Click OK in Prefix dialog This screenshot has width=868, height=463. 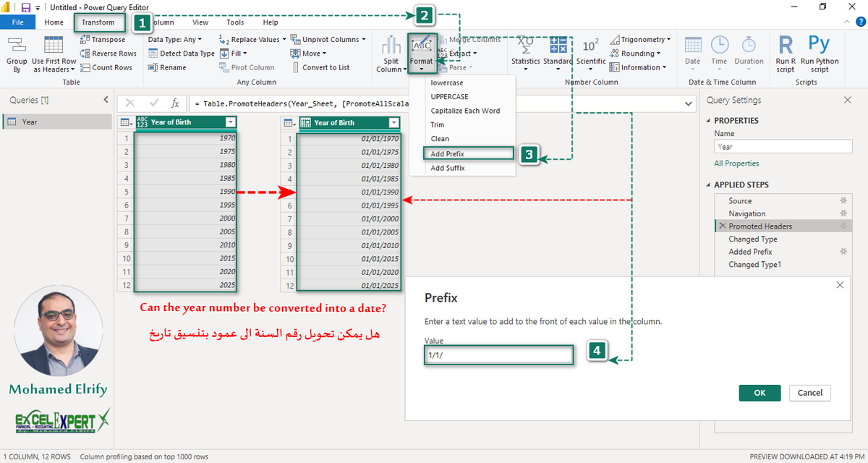point(759,393)
